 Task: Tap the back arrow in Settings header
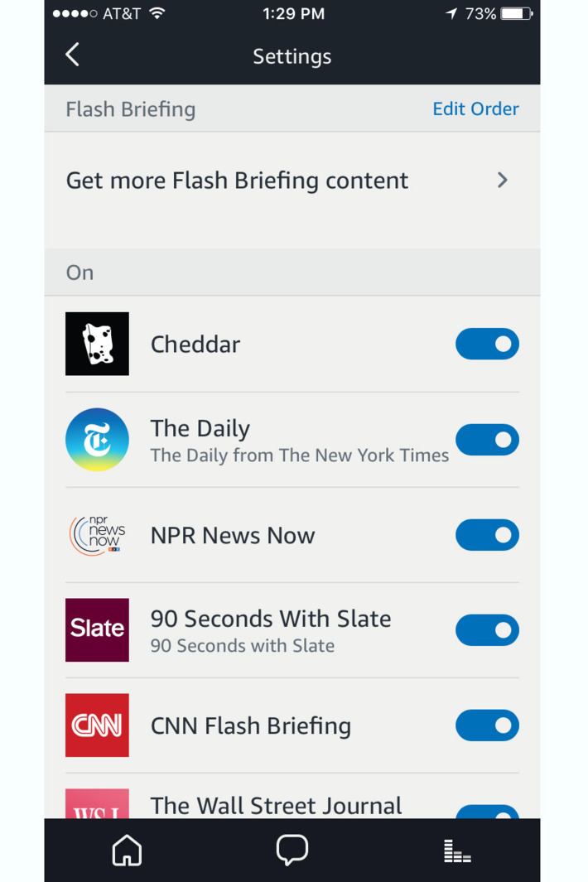point(72,55)
